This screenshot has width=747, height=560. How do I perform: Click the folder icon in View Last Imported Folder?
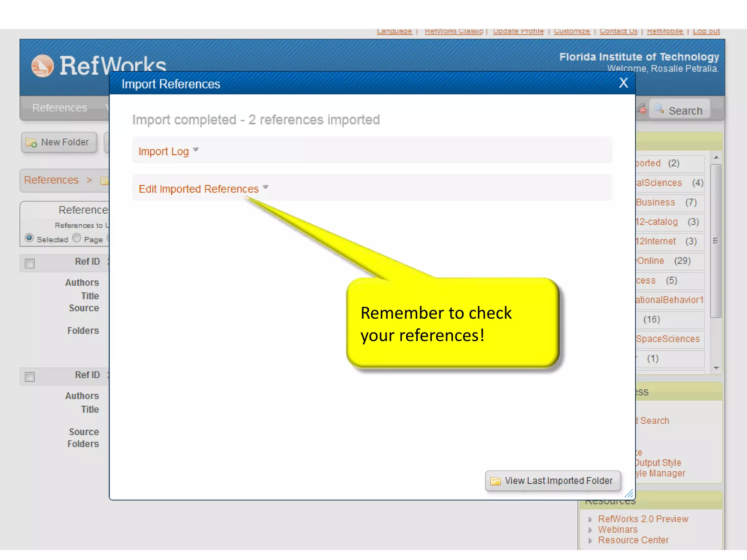[495, 481]
